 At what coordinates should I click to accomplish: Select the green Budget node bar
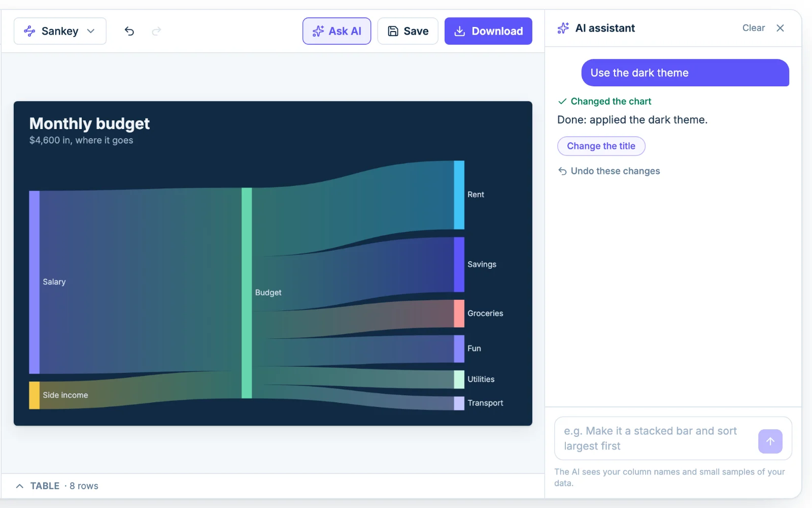point(247,293)
